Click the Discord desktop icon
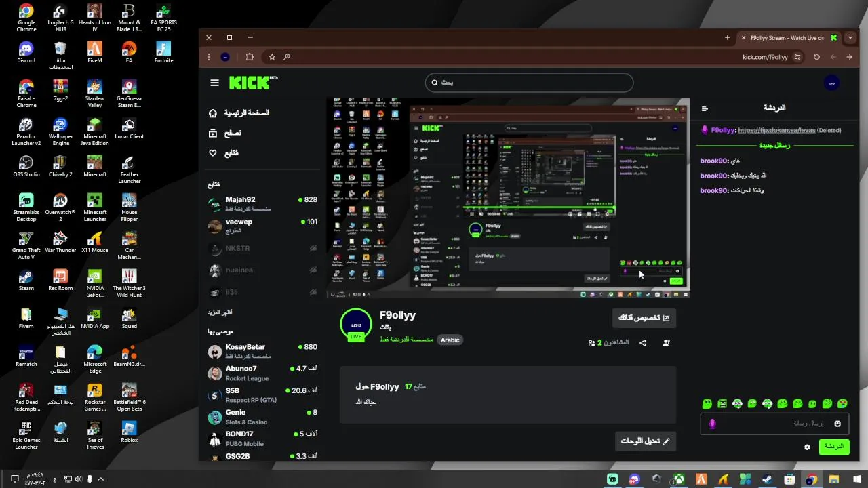Viewport: 868px width, 488px height. 26,53
